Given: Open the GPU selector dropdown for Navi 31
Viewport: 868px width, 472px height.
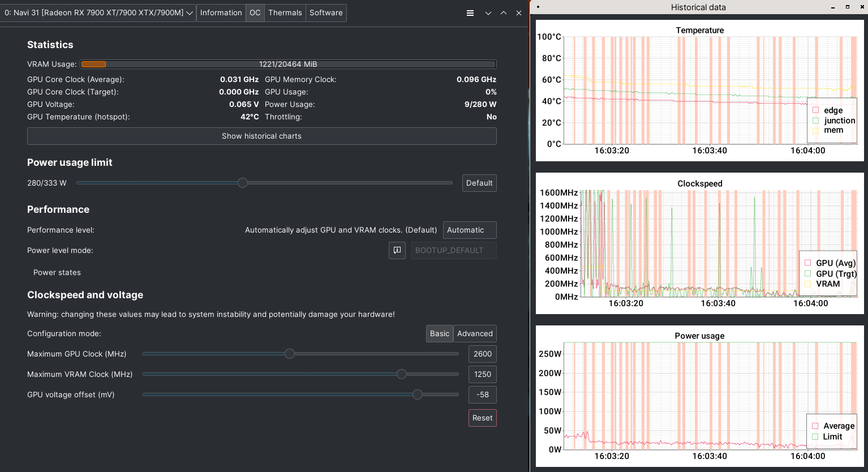Looking at the screenshot, I should pyautogui.click(x=98, y=13).
